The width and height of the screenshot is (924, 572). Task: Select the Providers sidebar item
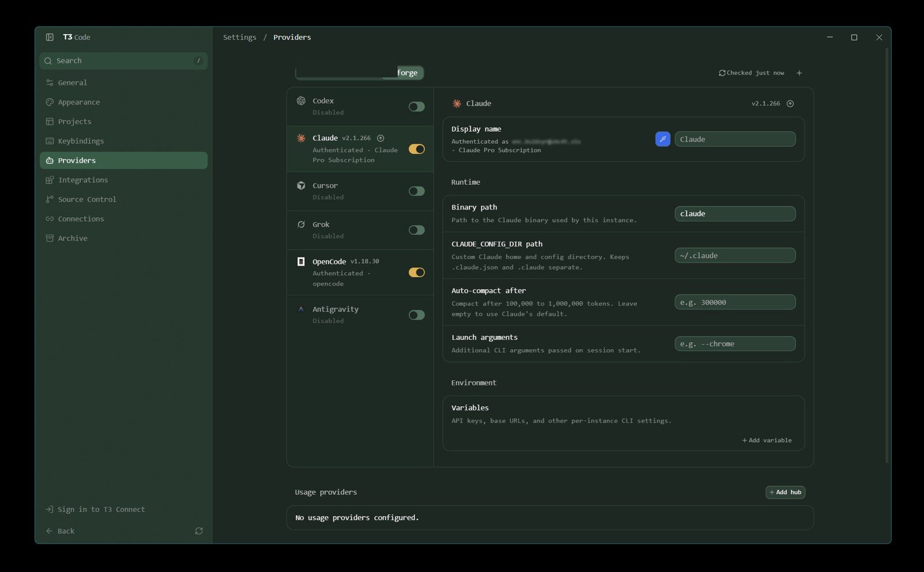point(124,160)
